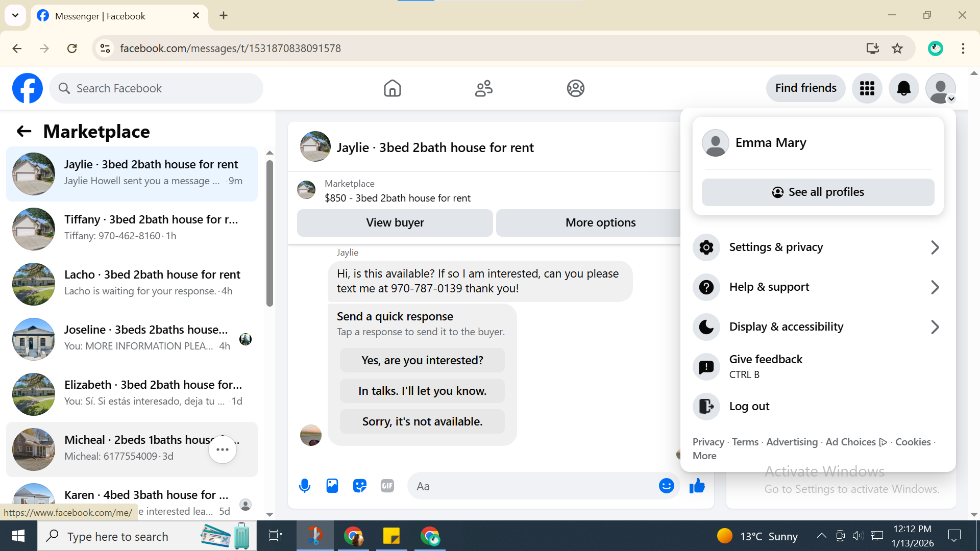Open Micheal conversation options ellipsis
The width and height of the screenshot is (980, 551).
coord(223,449)
